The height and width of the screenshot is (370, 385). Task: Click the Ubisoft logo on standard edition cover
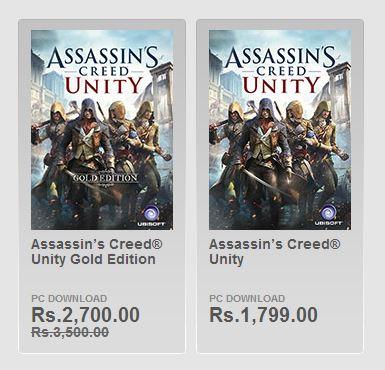(329, 215)
